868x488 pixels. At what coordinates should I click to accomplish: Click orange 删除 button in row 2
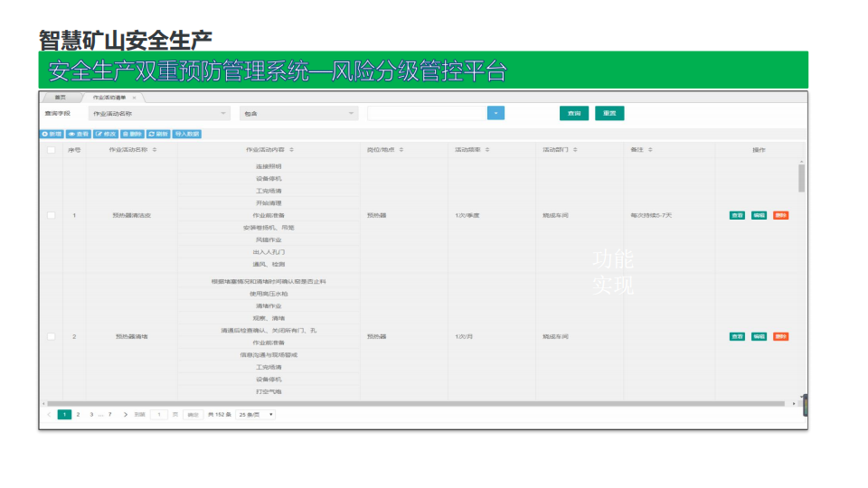click(781, 336)
